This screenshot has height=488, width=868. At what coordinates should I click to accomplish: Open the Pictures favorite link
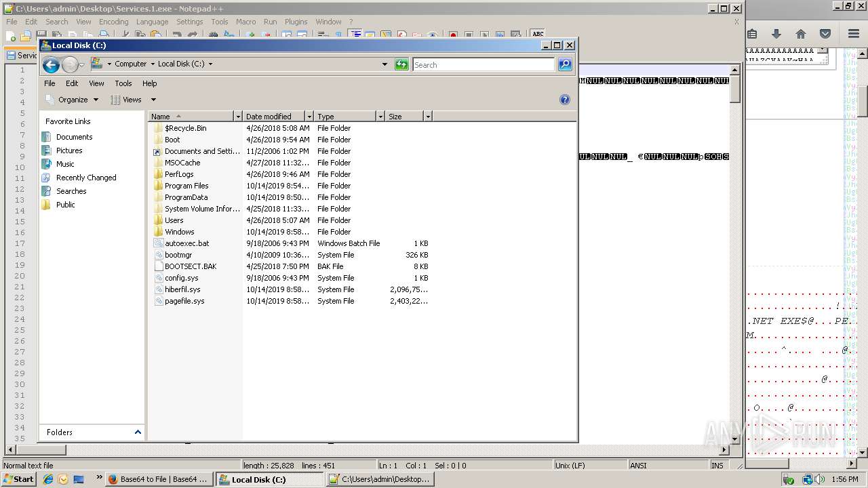69,150
